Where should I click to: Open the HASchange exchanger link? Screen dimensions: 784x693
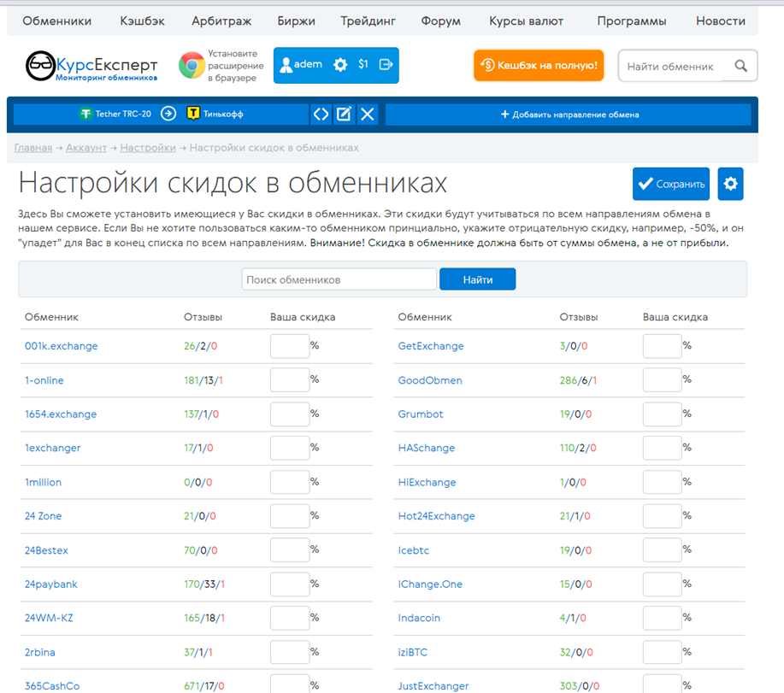click(427, 448)
